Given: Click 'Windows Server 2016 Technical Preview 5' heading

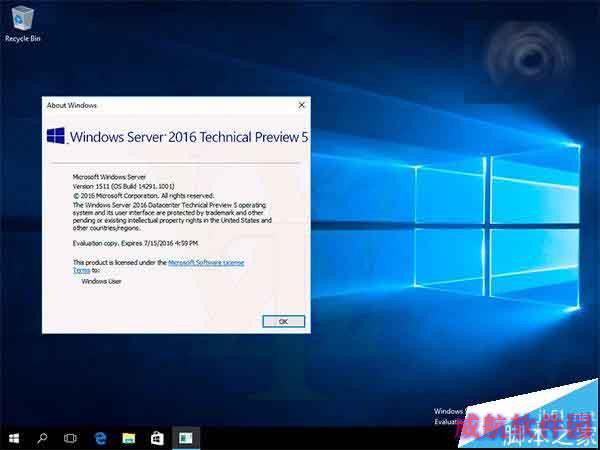Looking at the screenshot, I should (189, 137).
